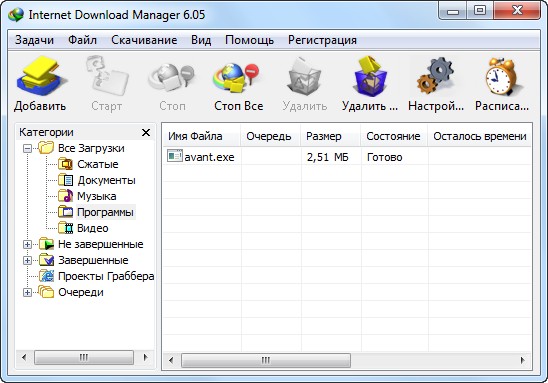Screen dimensions: 548x383
Task: Select the Не завершенные label
Action: 101,244
